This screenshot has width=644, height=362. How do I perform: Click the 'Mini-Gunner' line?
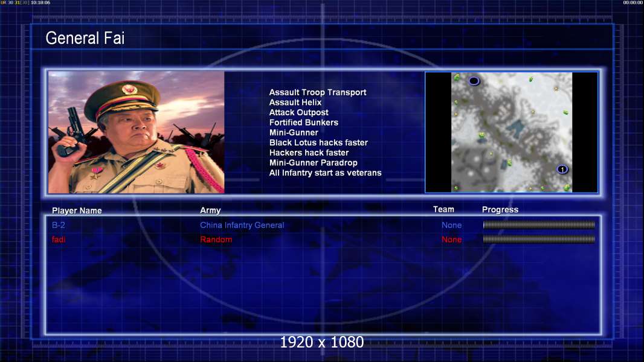(294, 132)
